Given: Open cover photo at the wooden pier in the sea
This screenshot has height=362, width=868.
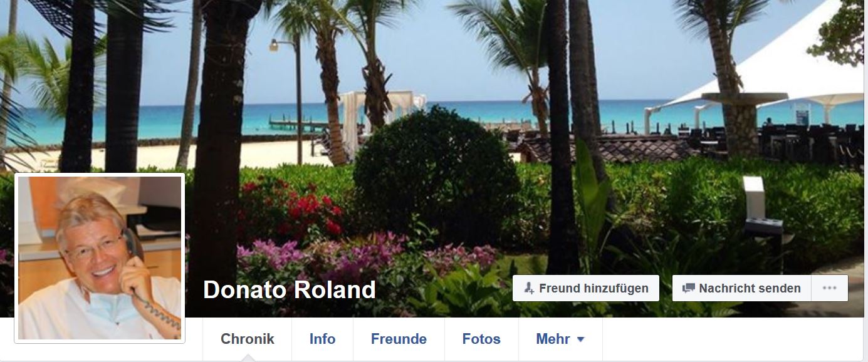Looking at the screenshot, I should coord(297,121).
